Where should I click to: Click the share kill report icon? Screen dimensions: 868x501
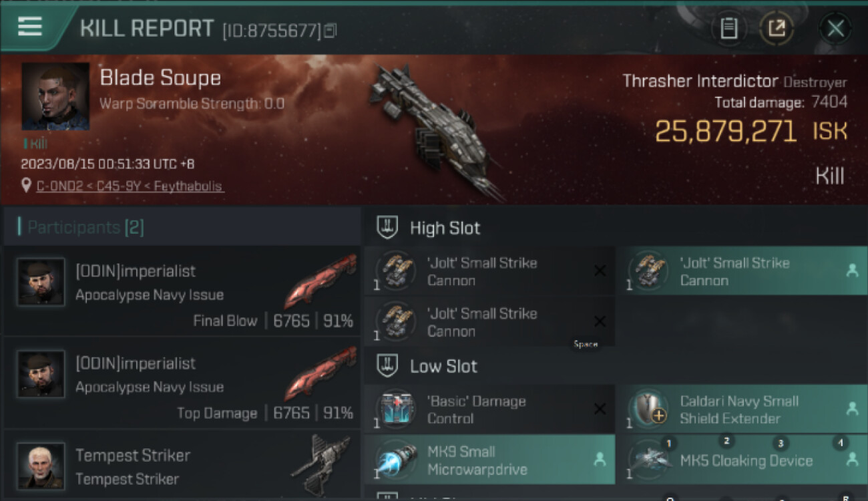[x=777, y=29]
